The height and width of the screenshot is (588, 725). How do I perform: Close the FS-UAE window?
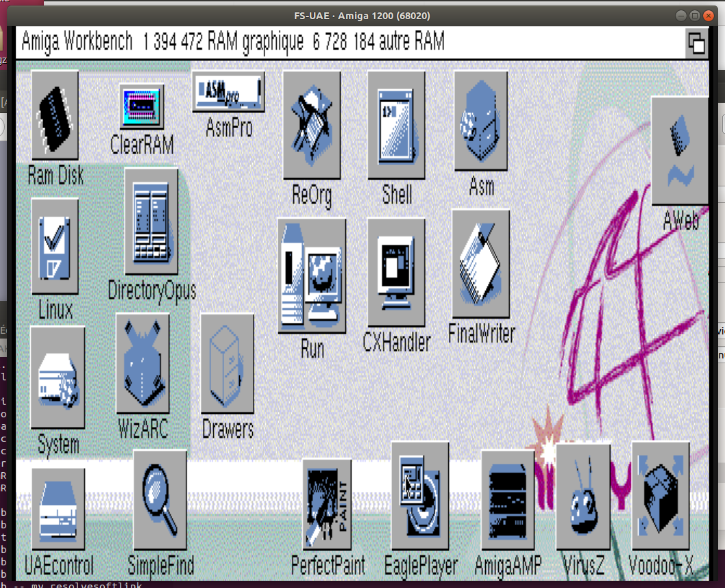click(x=709, y=16)
